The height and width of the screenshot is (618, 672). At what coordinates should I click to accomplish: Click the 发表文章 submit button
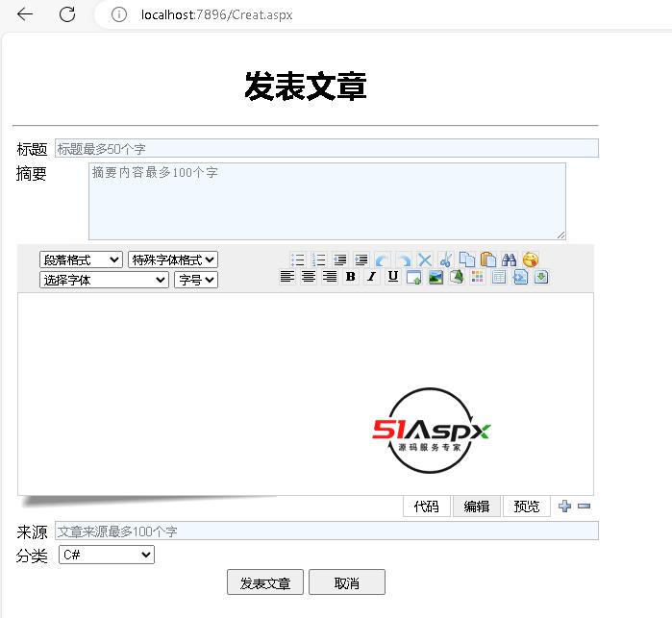(265, 582)
